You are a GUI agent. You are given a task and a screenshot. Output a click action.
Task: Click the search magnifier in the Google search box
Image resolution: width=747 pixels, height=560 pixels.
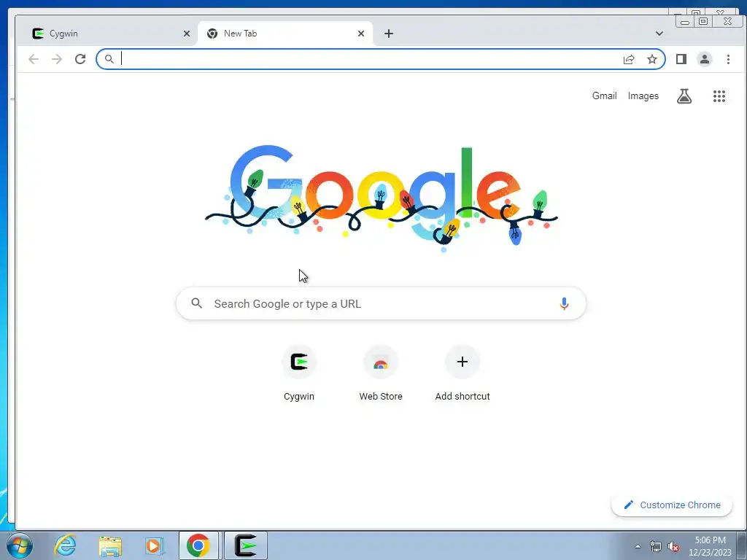(197, 303)
